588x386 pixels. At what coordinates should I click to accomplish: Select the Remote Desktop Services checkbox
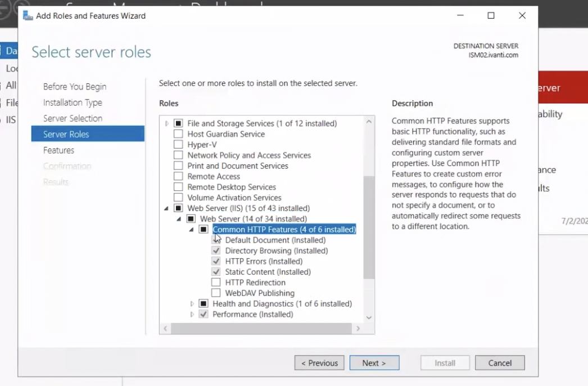pyautogui.click(x=178, y=187)
